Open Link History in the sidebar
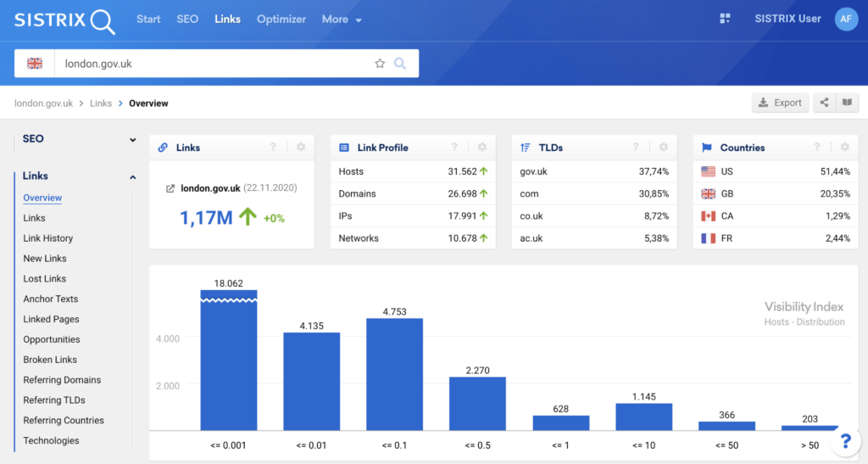This screenshot has width=868, height=464. pyautogui.click(x=48, y=238)
